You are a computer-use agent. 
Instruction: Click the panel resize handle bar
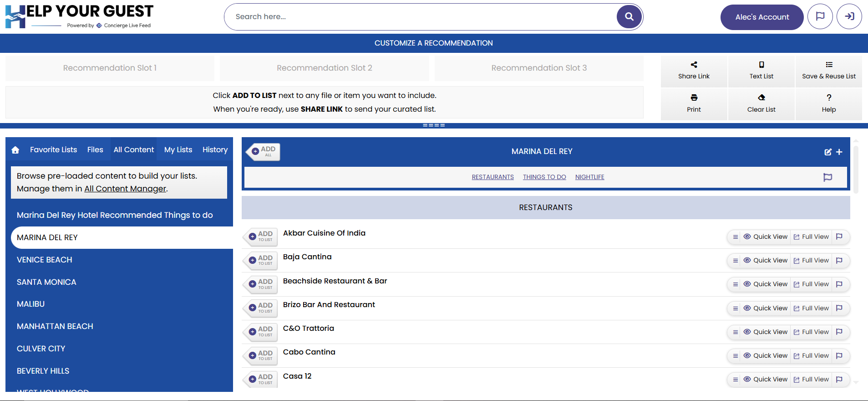click(x=434, y=125)
